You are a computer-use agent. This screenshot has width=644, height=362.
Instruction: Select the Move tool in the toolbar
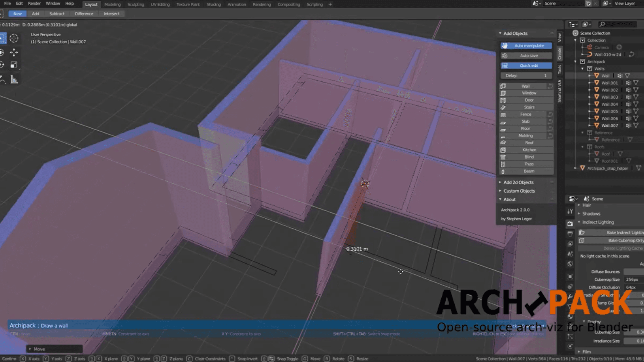coord(14,52)
